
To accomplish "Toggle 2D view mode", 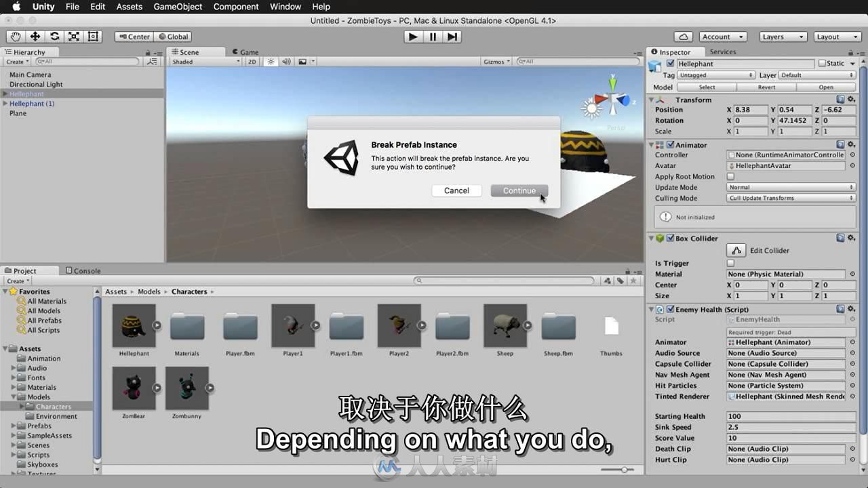I will click(x=252, y=62).
